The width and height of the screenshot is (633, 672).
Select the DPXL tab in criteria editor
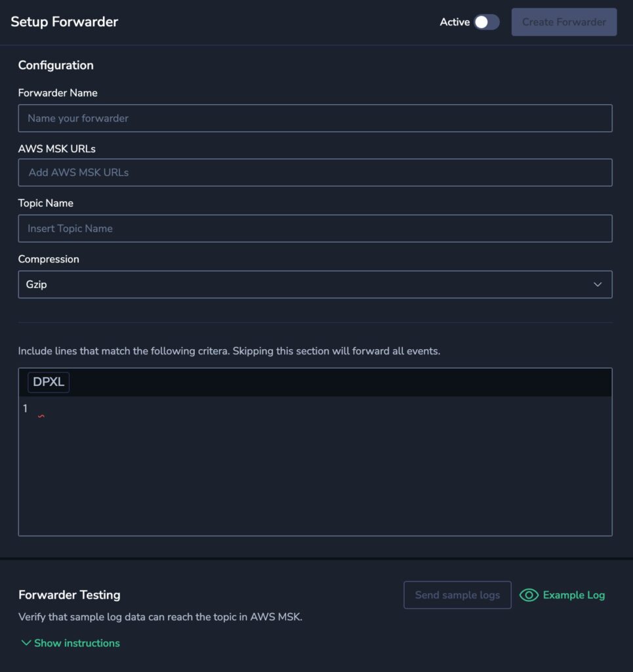pyautogui.click(x=49, y=382)
